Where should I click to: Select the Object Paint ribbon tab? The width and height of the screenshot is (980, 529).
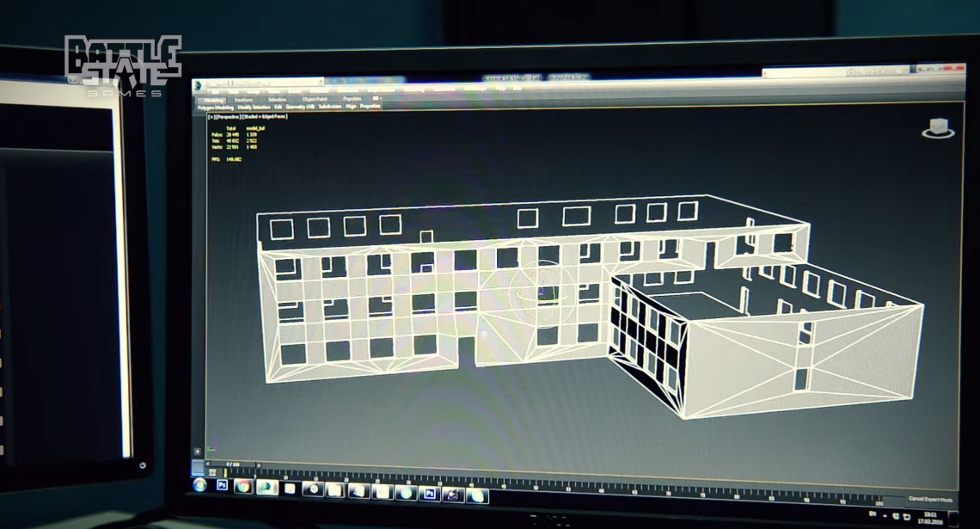click(315, 100)
